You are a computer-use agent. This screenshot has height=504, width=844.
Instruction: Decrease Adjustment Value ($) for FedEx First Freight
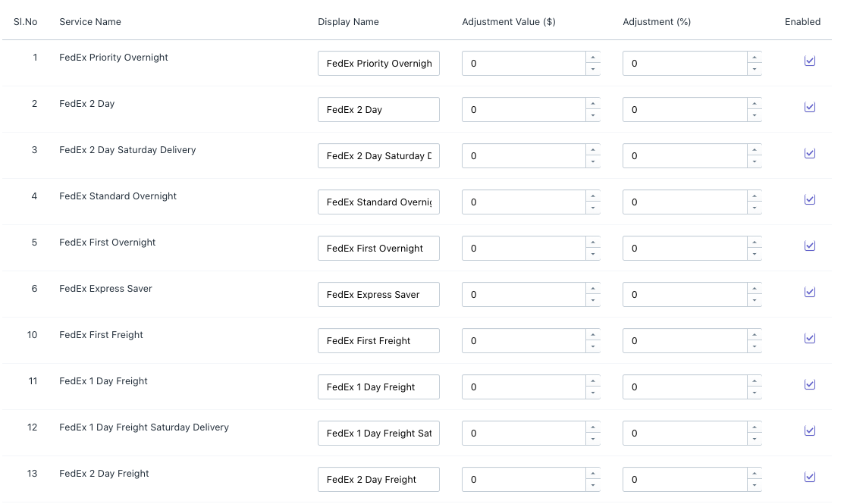click(593, 347)
